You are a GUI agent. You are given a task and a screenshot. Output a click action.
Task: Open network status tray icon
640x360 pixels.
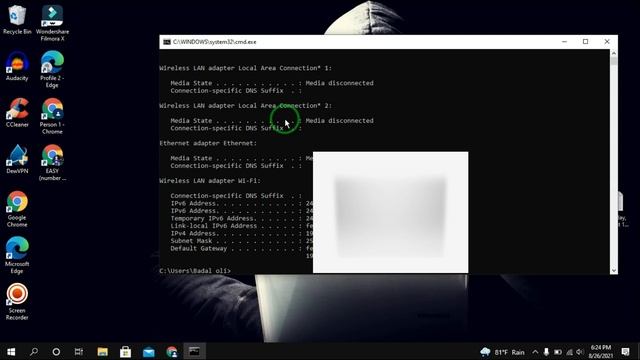point(569,352)
